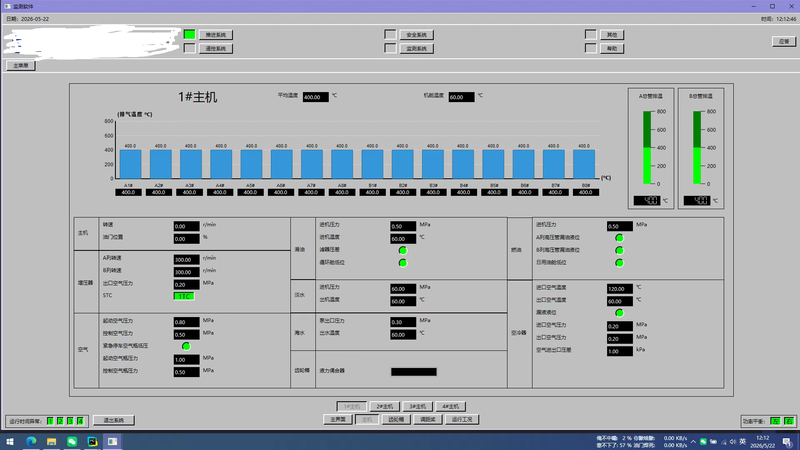Image resolution: width=800 pixels, height=450 pixels.
Task: Click the A总管排温 gauge bar
Action: tap(647, 147)
